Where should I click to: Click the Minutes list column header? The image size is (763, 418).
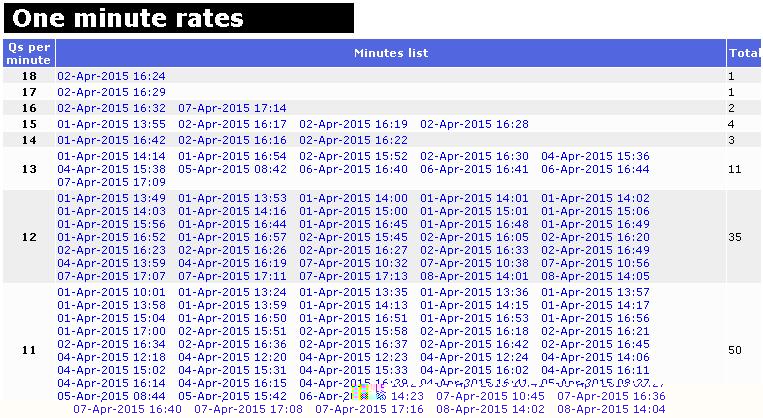coord(391,53)
